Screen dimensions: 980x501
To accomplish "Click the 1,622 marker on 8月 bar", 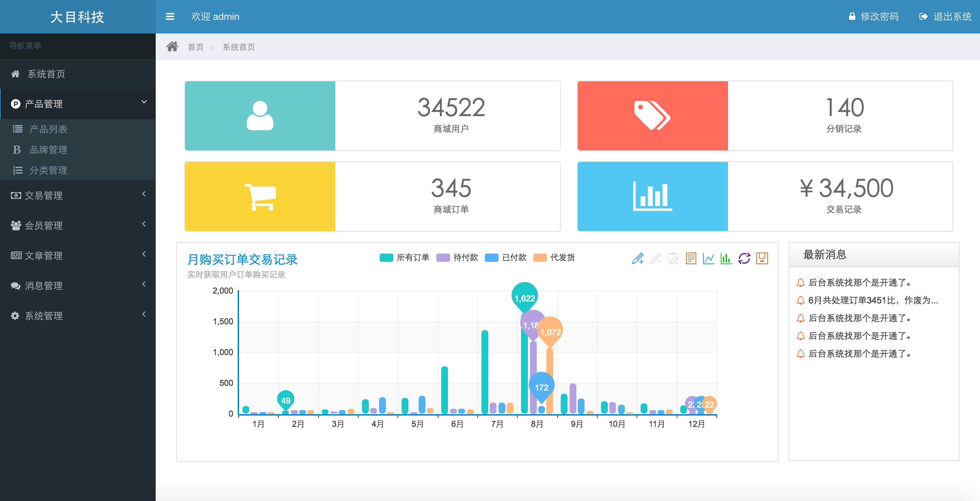I will click(x=524, y=298).
